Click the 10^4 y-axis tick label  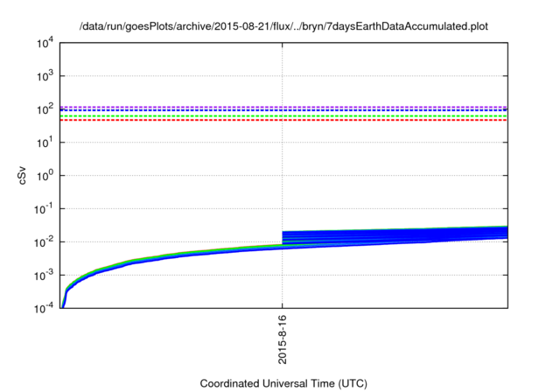point(45,43)
